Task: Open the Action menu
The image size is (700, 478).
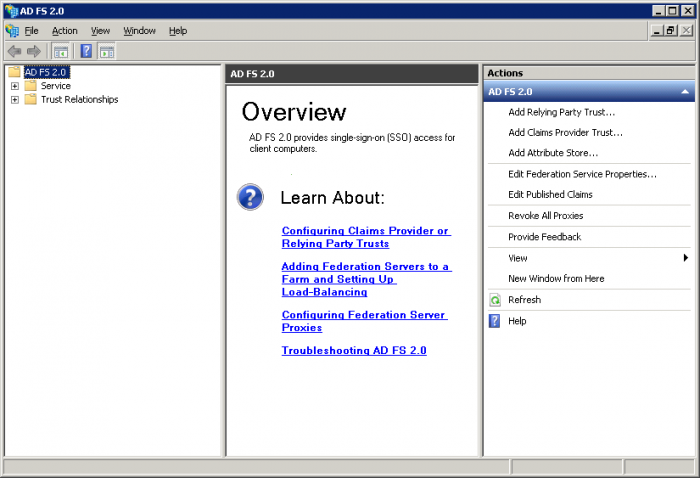Action: click(64, 31)
